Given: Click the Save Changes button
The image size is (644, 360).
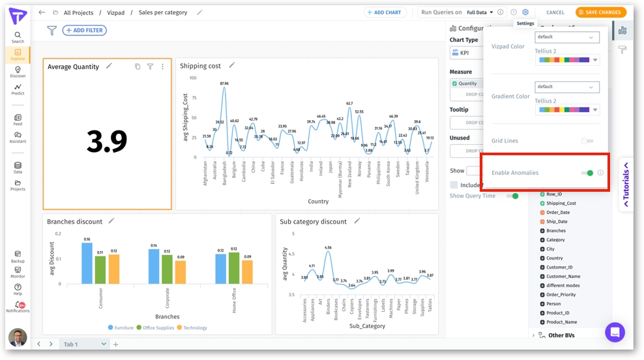Looking at the screenshot, I should point(600,12).
